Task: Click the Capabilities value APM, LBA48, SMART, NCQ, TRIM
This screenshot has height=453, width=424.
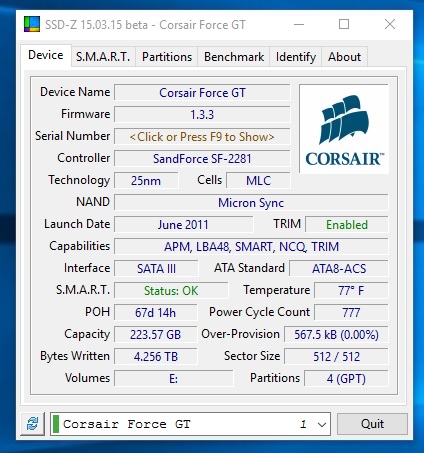Action: coord(251,247)
